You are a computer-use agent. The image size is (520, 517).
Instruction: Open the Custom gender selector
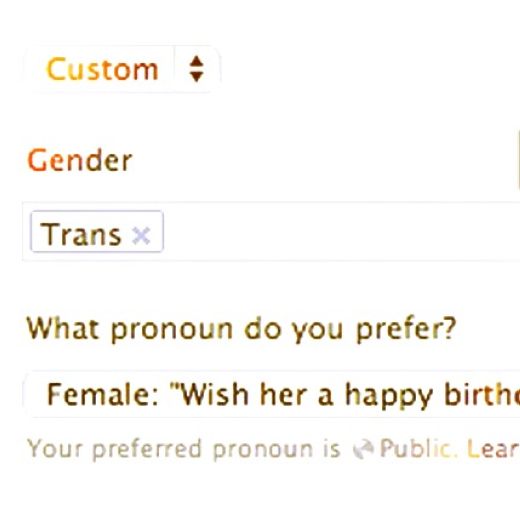pyautogui.click(x=122, y=69)
